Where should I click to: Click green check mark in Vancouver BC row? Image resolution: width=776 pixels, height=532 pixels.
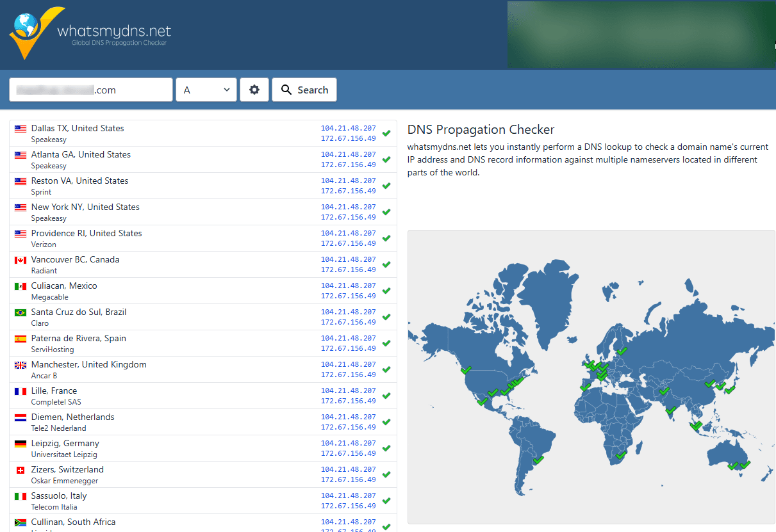pyautogui.click(x=386, y=264)
